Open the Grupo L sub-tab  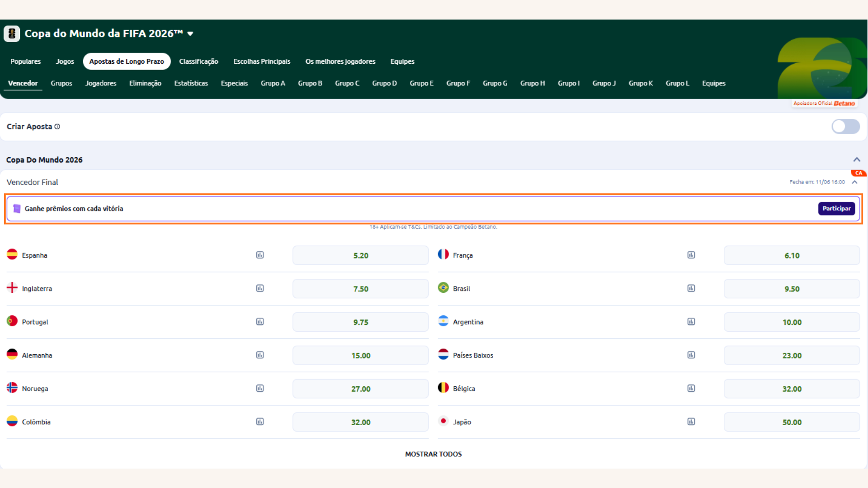coord(677,83)
